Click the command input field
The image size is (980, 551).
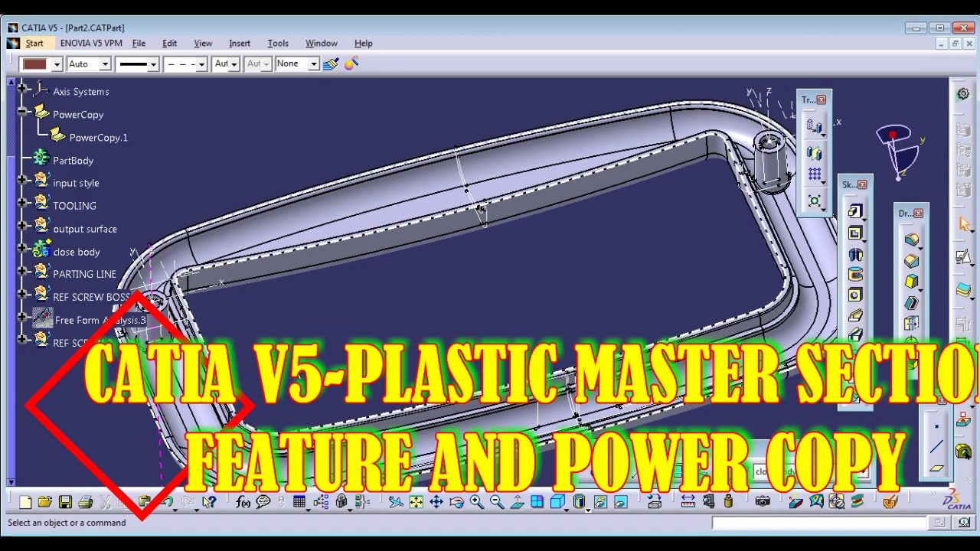(819, 523)
